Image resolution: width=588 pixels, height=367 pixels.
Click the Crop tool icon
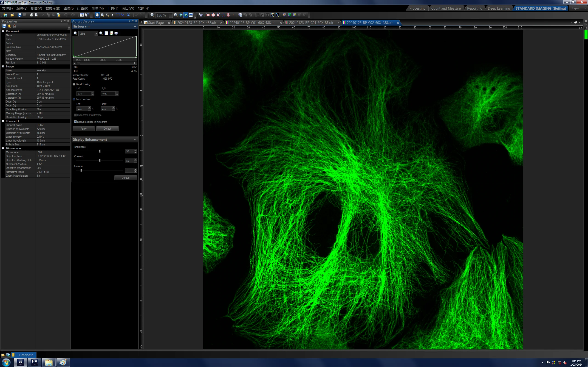tap(128, 15)
